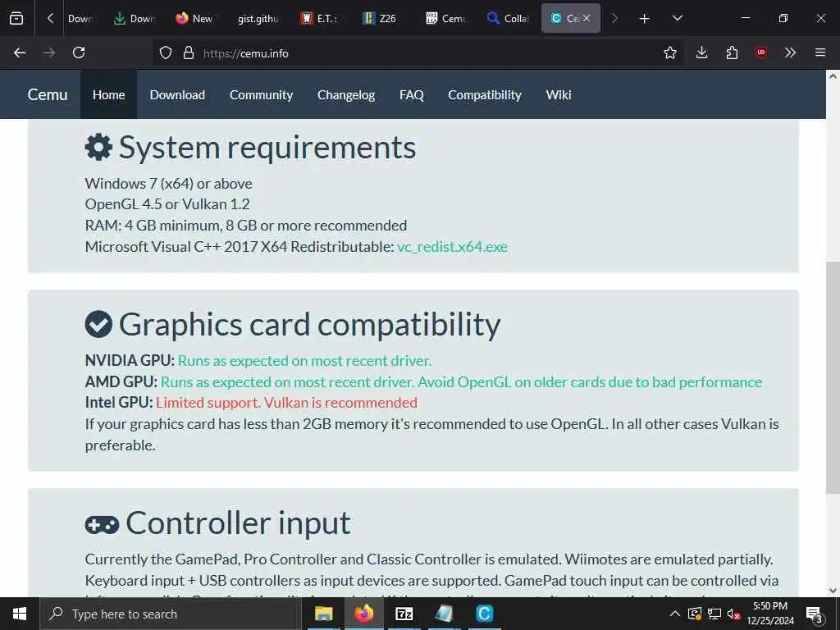Go forward to the next page
Screen dimensions: 840x630
[x=48, y=52]
